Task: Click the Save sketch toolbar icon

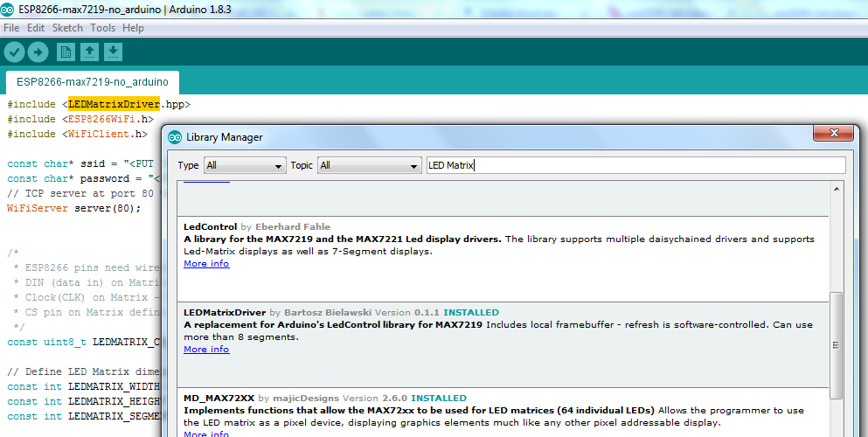Action: 113,52
